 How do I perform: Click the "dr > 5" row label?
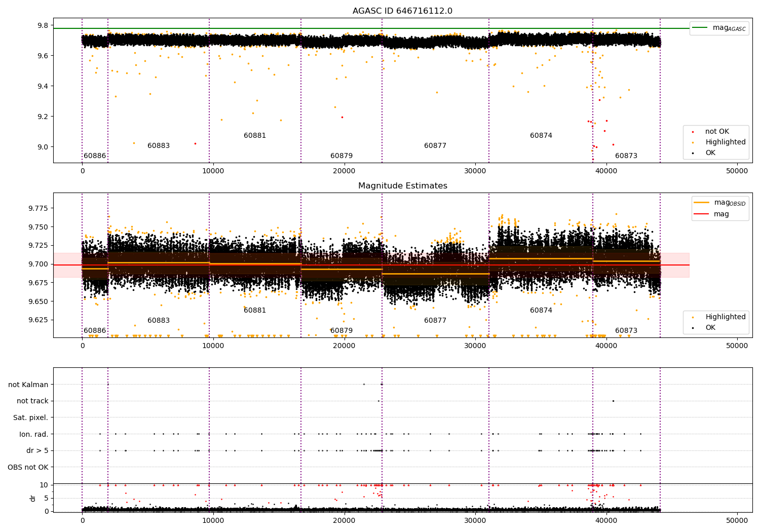point(37,451)
